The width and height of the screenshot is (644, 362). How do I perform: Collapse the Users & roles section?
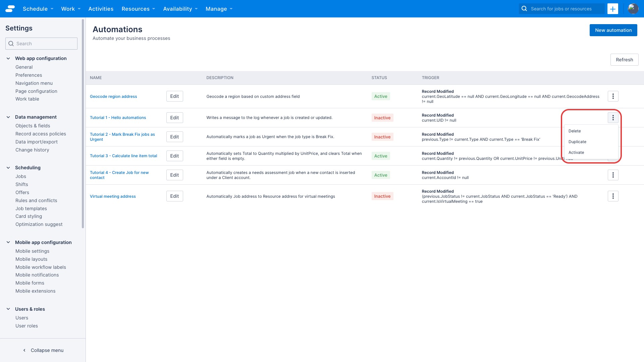(8, 309)
